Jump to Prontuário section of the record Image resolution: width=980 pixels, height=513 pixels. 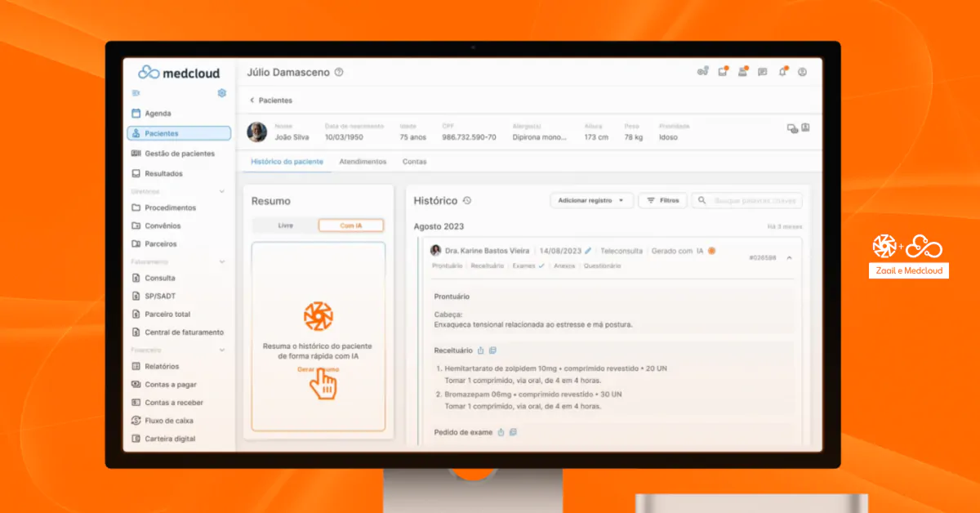pyautogui.click(x=448, y=265)
